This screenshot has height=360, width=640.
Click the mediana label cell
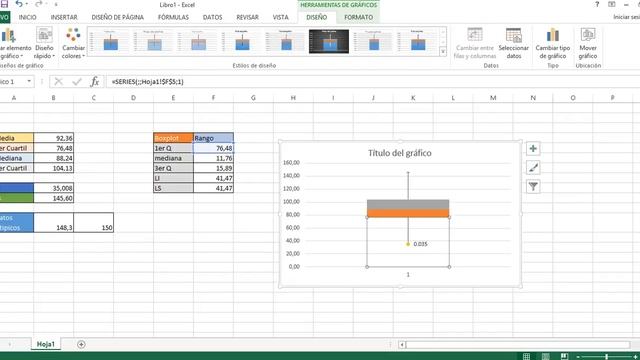coord(173,158)
